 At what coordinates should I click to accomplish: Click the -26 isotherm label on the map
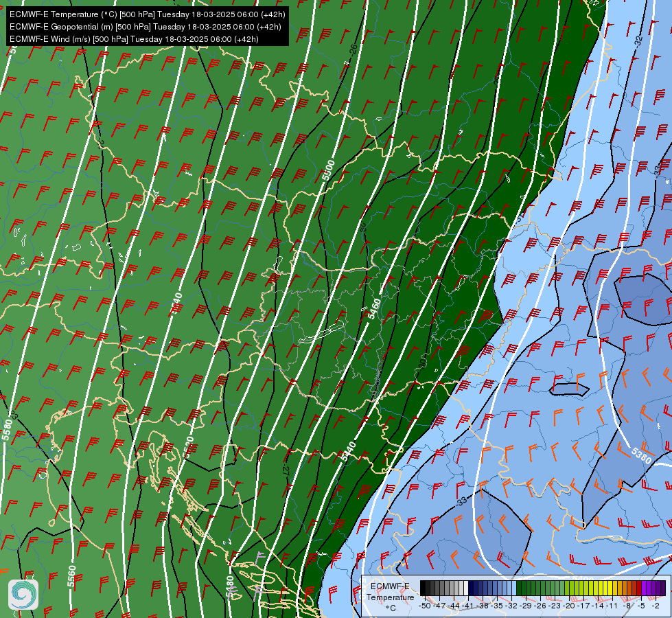point(353,49)
